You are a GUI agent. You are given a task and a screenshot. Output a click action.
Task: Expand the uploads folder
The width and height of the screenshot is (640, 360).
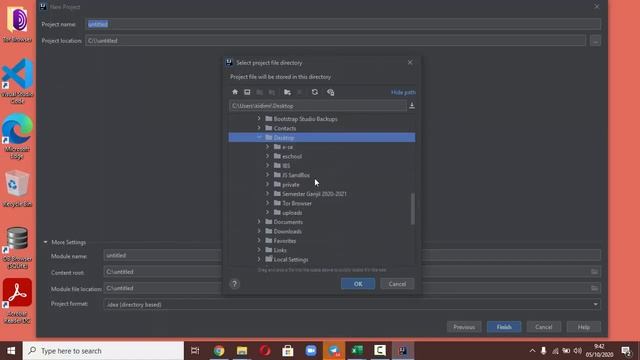click(267, 213)
